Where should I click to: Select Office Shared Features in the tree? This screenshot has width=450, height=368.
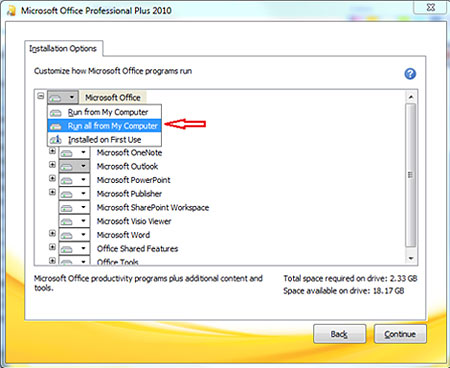click(x=137, y=248)
